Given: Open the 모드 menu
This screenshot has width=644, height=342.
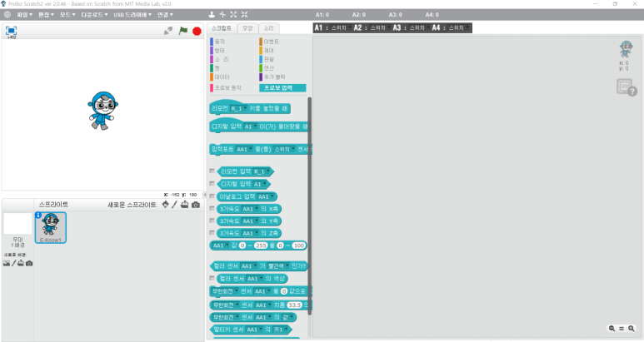Looking at the screenshot, I should click(67, 15).
